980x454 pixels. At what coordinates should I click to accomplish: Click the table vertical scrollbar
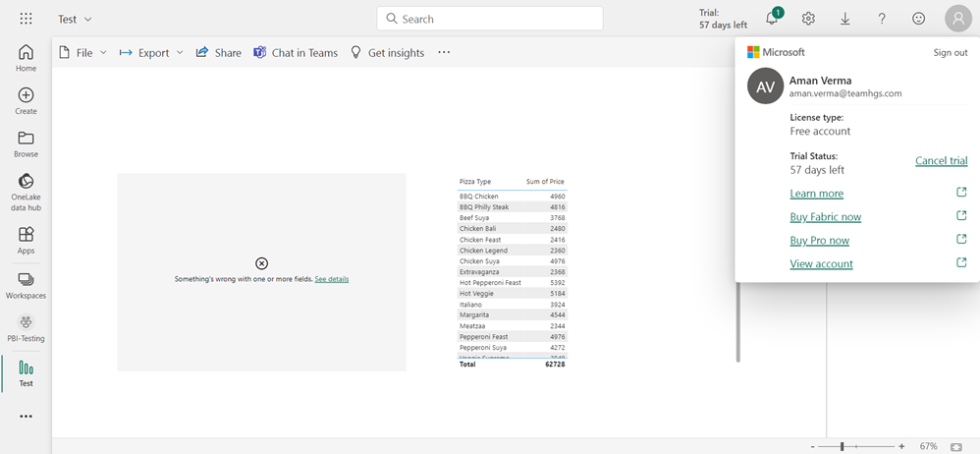click(x=738, y=322)
